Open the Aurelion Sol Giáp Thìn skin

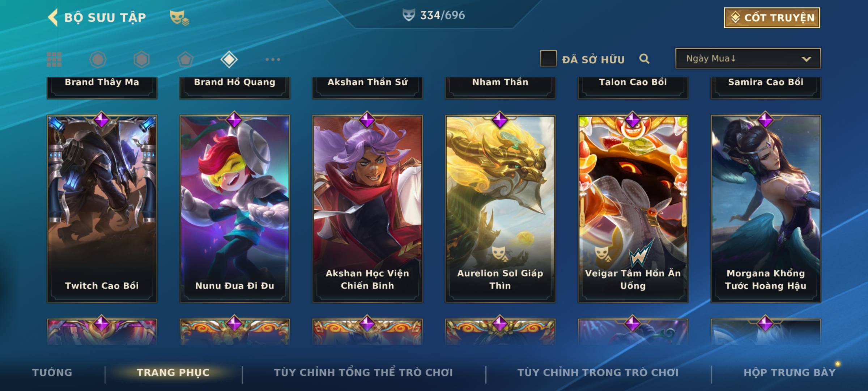click(500, 209)
